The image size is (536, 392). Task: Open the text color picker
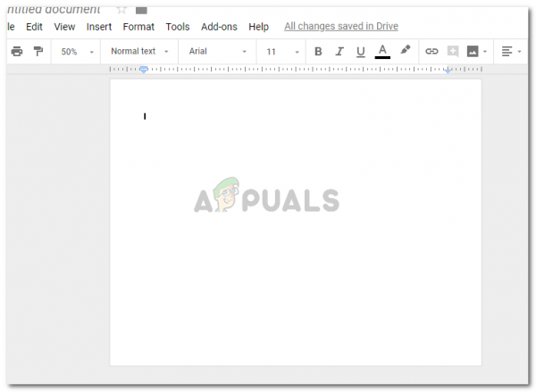[x=382, y=52]
